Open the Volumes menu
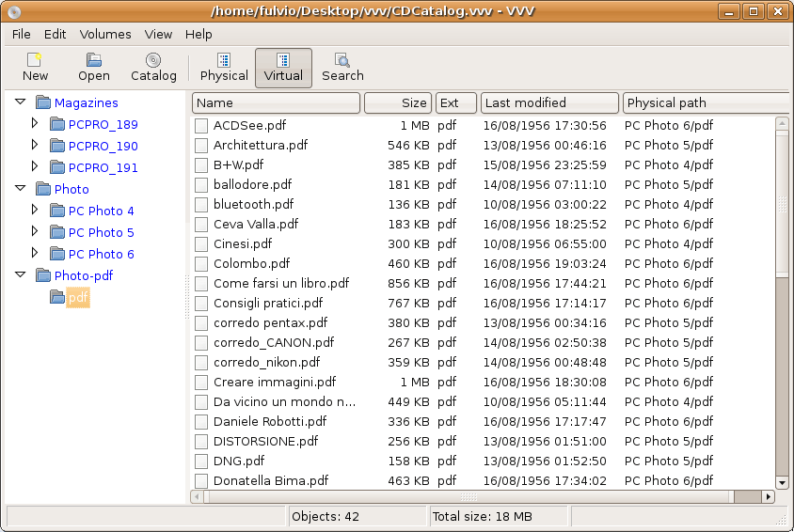Screen dimensions: 794x532 105,35
